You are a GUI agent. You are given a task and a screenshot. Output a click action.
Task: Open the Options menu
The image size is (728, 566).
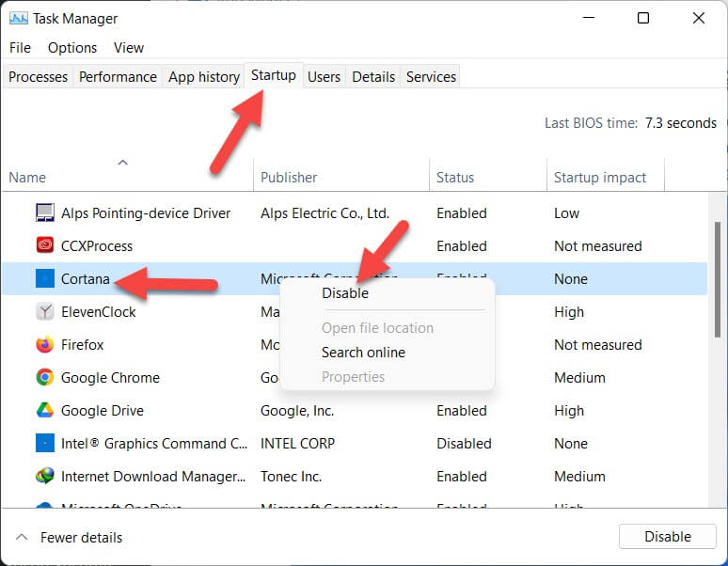pos(72,48)
